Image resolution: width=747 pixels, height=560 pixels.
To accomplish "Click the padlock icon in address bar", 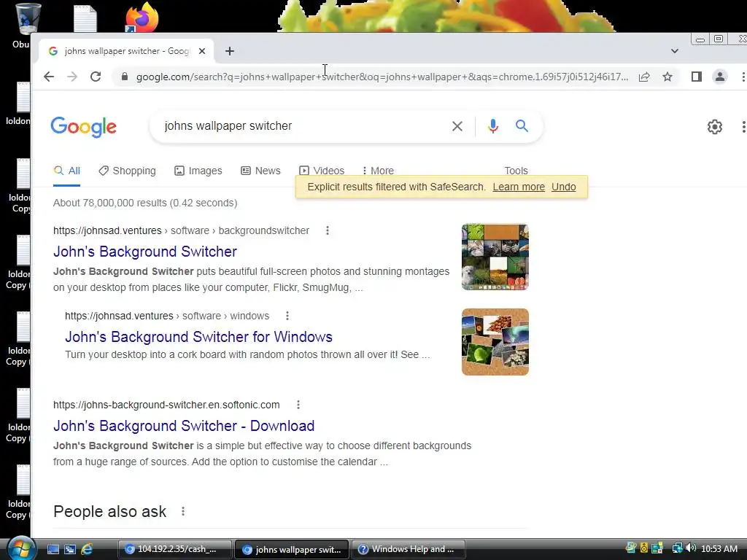I will point(125,77).
